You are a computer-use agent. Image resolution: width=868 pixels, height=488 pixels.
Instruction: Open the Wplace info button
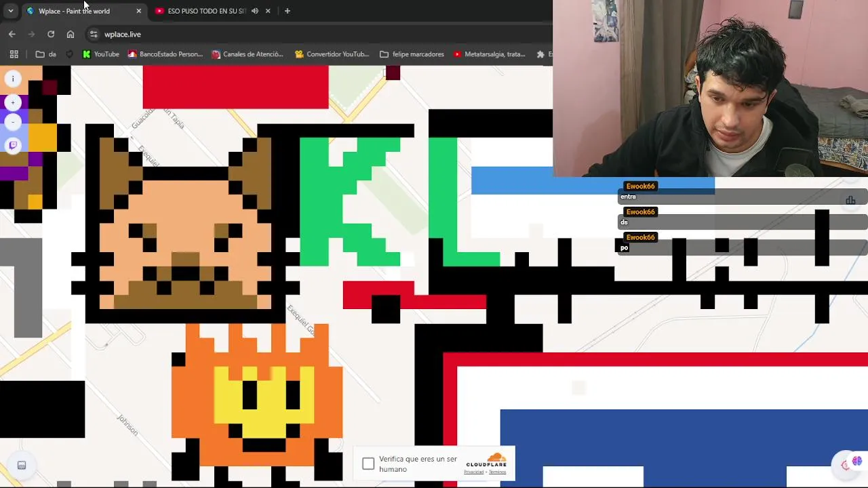[12, 79]
